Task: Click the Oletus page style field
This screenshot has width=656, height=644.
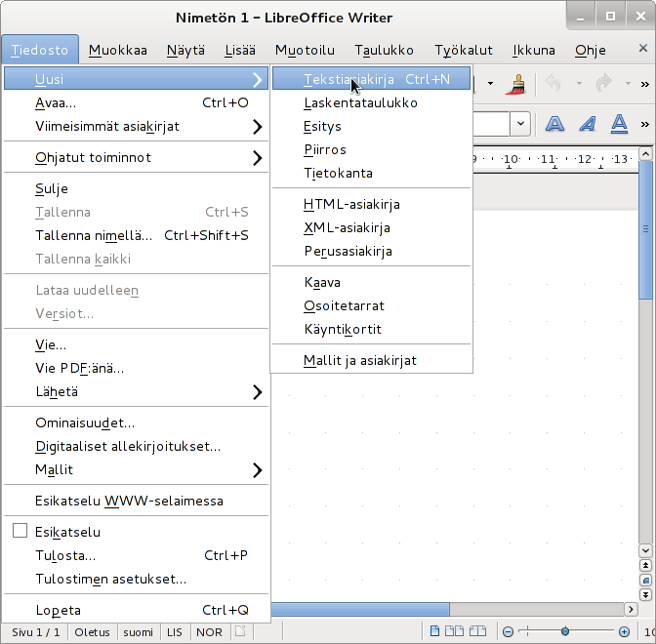Action: [92, 632]
